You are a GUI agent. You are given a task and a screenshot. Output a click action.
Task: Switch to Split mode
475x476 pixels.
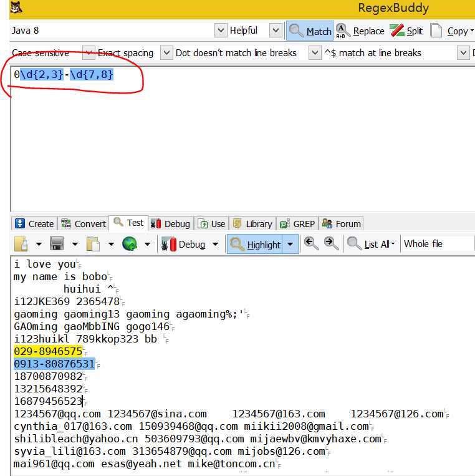pos(407,31)
